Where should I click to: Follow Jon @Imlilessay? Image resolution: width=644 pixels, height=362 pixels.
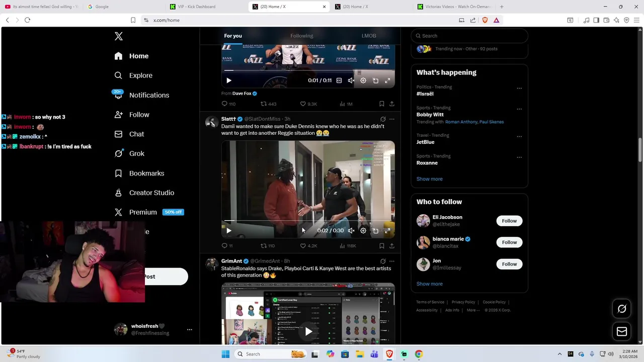[x=509, y=264]
